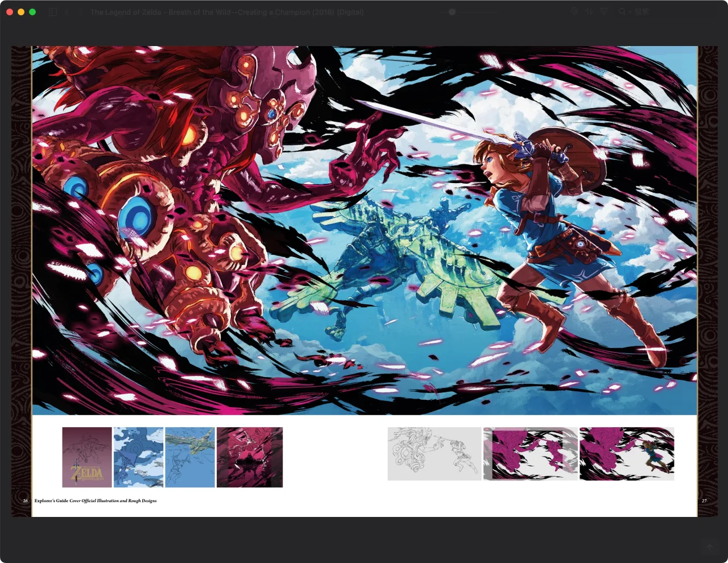This screenshot has height=563, width=728.
Task: Go forward with the right chevron
Action: [x=80, y=12]
